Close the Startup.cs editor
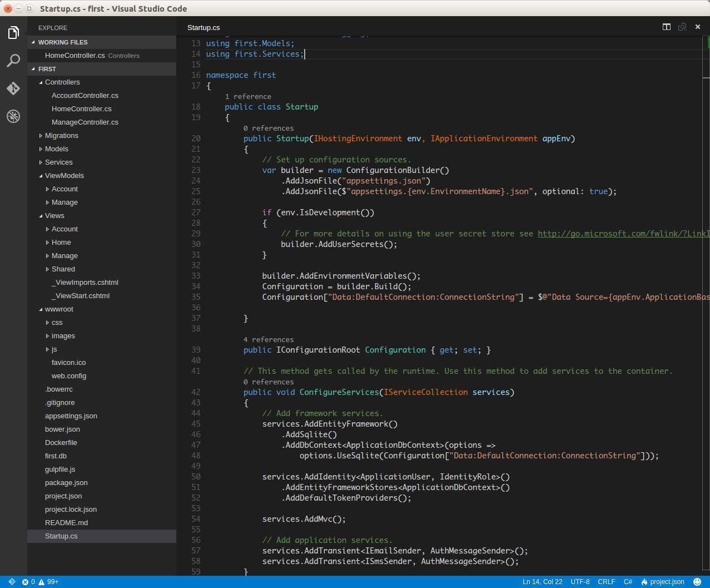 click(x=698, y=27)
